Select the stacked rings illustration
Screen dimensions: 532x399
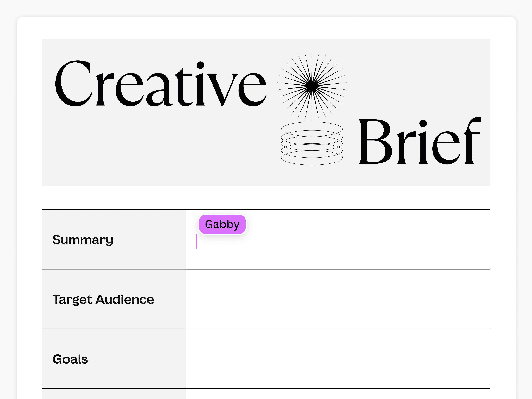pos(312,143)
